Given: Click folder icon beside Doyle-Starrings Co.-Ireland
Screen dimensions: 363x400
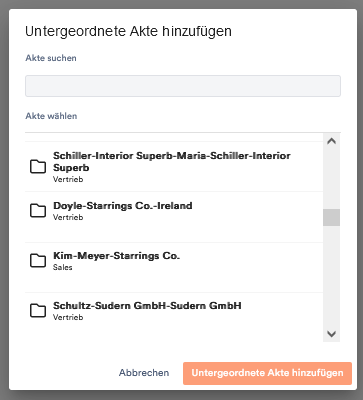Looking at the screenshot, I should [38, 210].
